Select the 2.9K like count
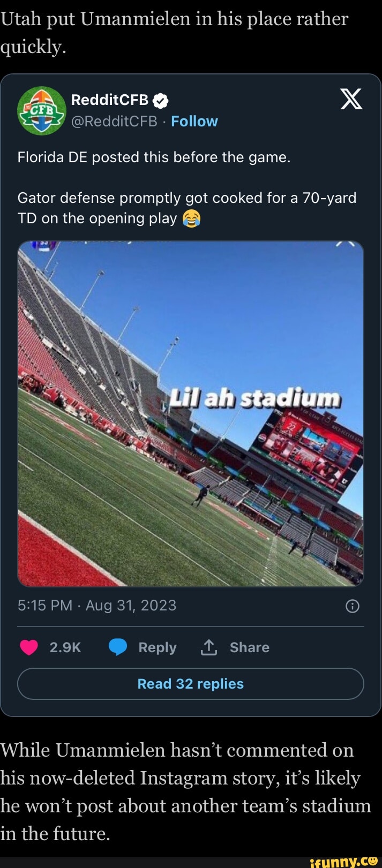The height and width of the screenshot is (868, 382). point(65,647)
